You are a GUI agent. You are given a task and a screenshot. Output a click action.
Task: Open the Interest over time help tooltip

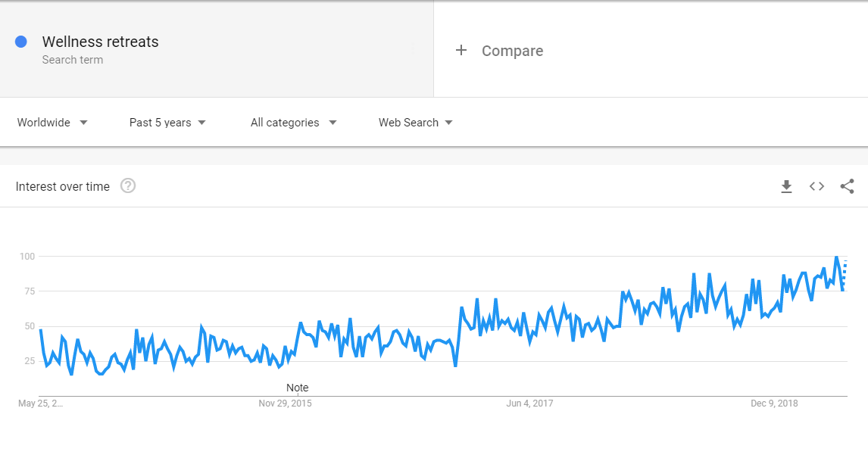coord(128,186)
